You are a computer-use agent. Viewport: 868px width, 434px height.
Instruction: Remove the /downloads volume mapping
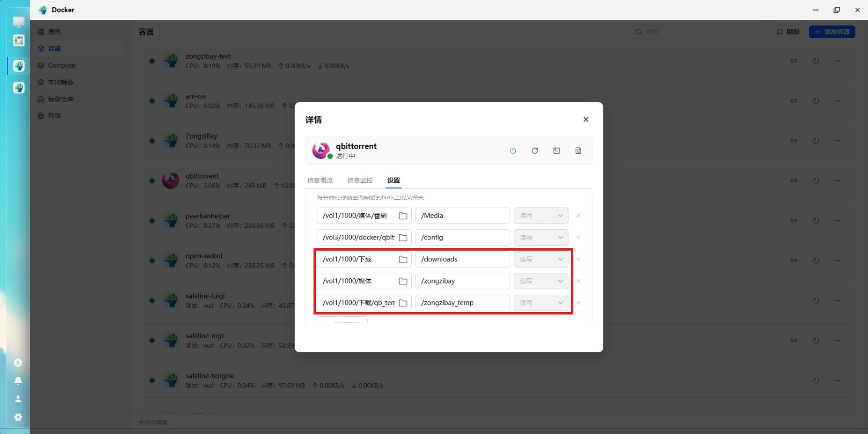coord(578,259)
